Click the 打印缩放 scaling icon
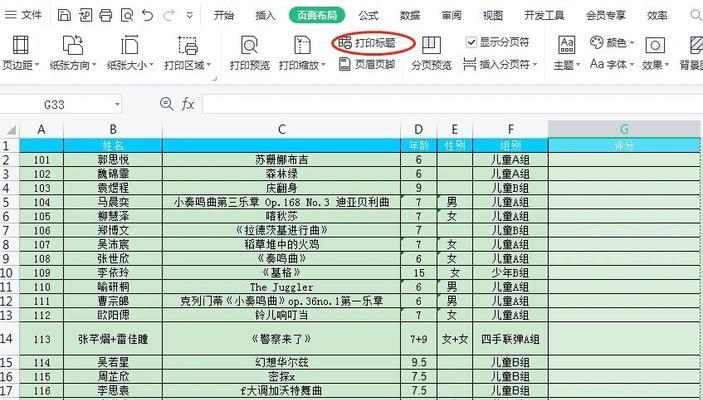Screen dimensions: 703x400 (302, 45)
